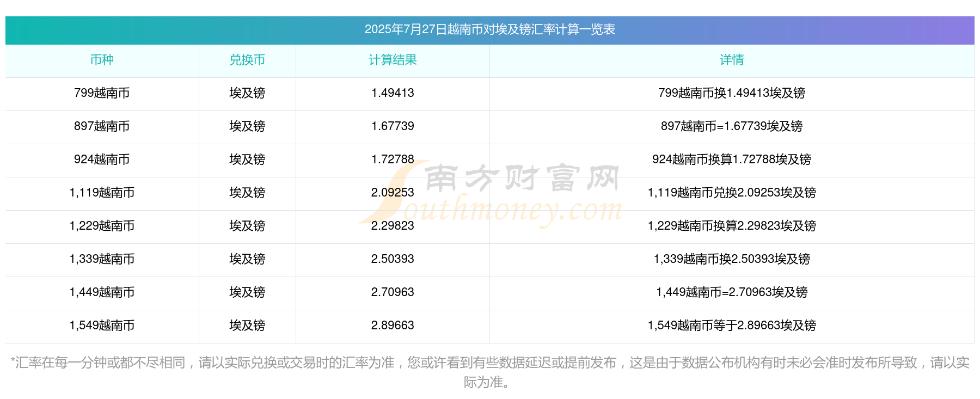980x399 pixels.
Task: Click the 1,119越南币 cell
Action: tap(102, 193)
